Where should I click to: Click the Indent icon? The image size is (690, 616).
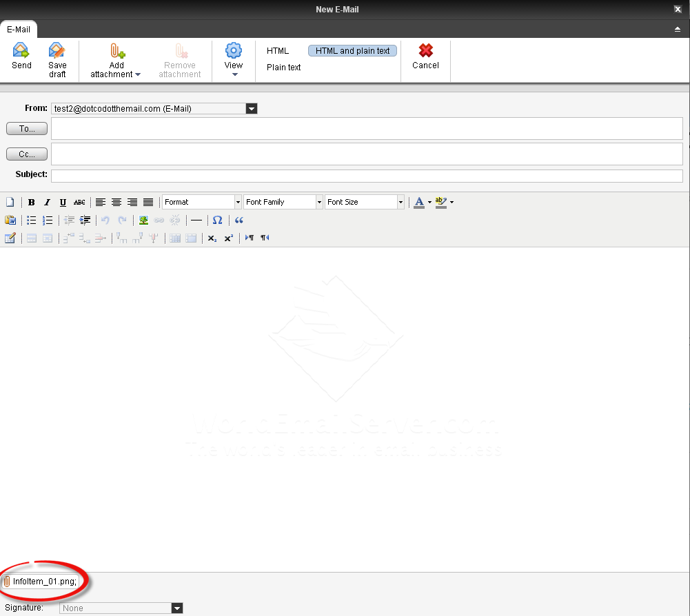85,220
